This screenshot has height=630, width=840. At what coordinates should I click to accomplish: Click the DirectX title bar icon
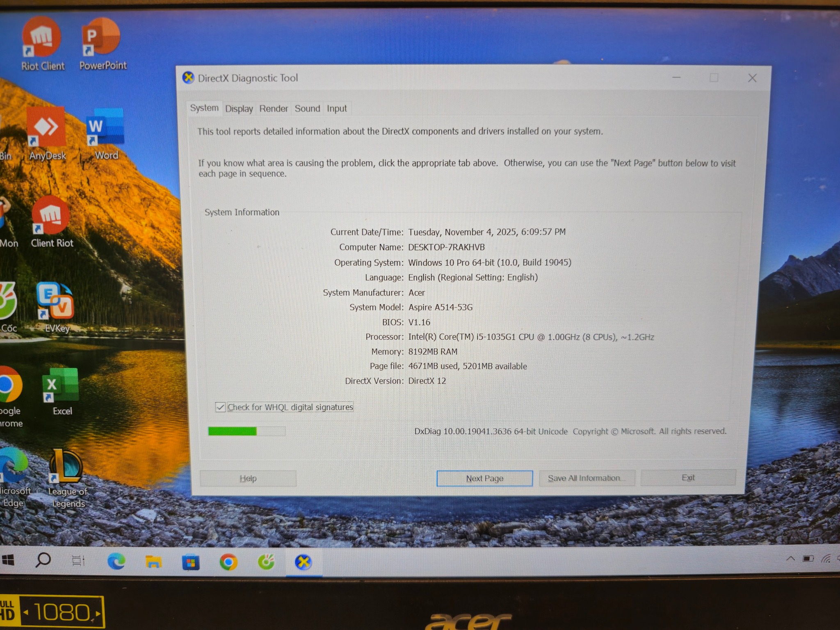pyautogui.click(x=188, y=78)
